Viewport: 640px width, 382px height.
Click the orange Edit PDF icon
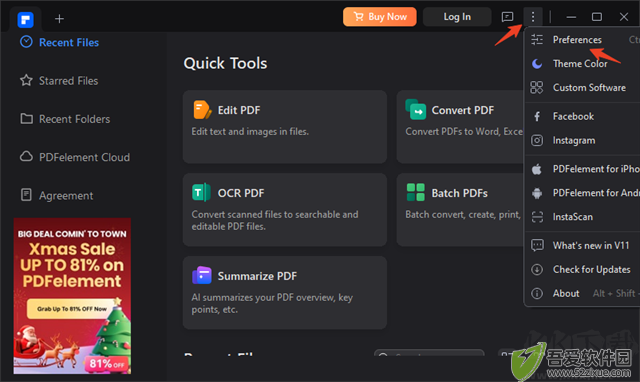pyautogui.click(x=202, y=109)
